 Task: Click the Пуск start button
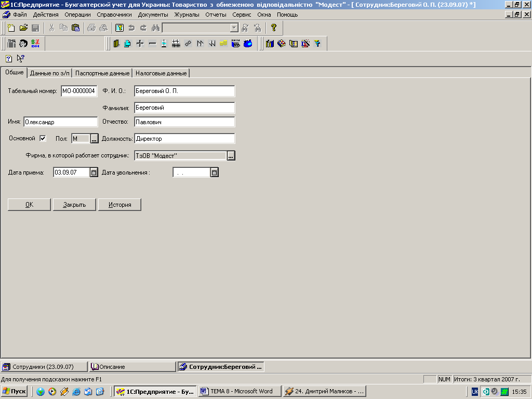[14, 391]
